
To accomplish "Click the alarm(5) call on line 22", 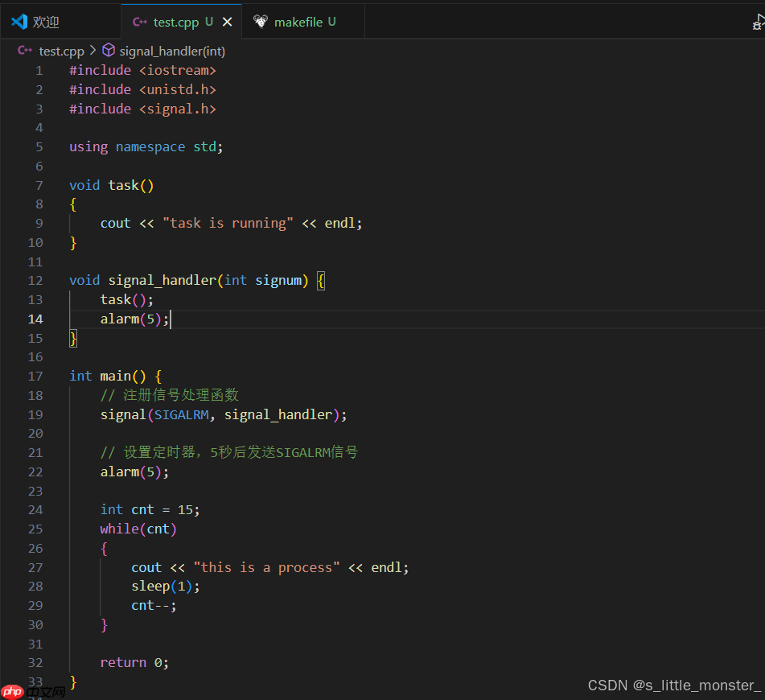I will [x=134, y=472].
